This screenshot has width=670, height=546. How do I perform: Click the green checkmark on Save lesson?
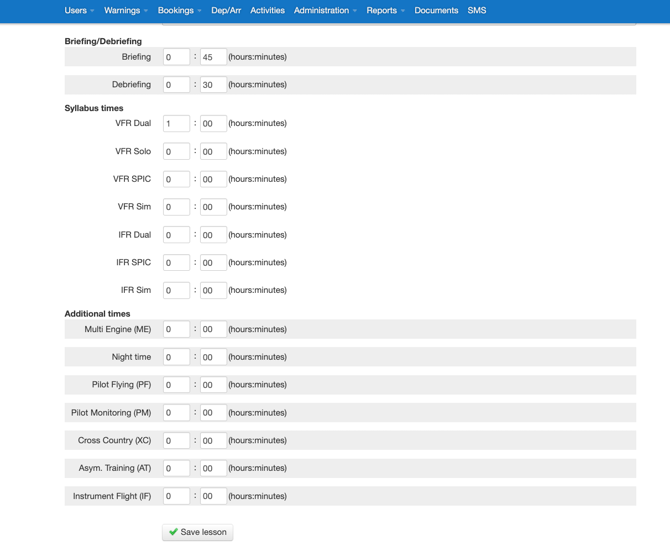tap(173, 532)
